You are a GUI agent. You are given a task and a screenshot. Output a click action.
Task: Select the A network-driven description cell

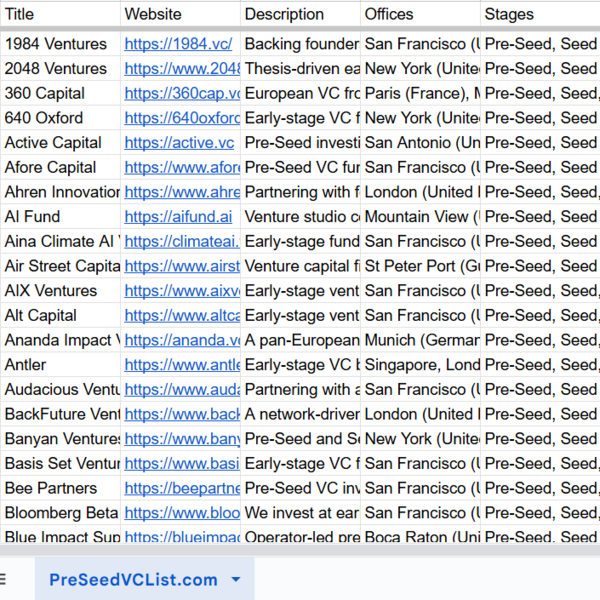coord(300,414)
